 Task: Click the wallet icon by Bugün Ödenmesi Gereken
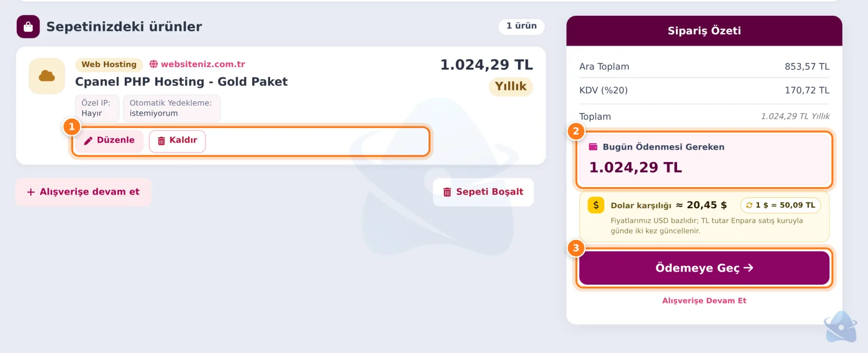tap(593, 147)
